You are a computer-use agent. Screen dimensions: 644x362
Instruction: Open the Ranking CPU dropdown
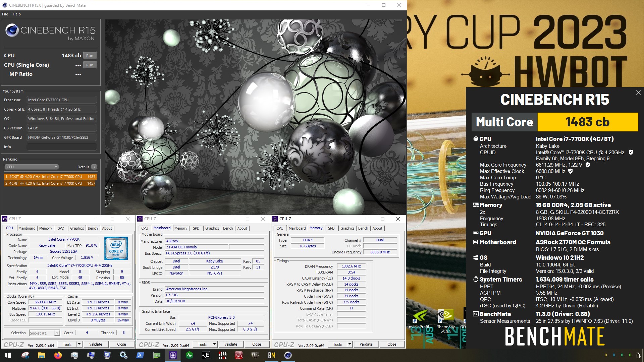point(32,167)
